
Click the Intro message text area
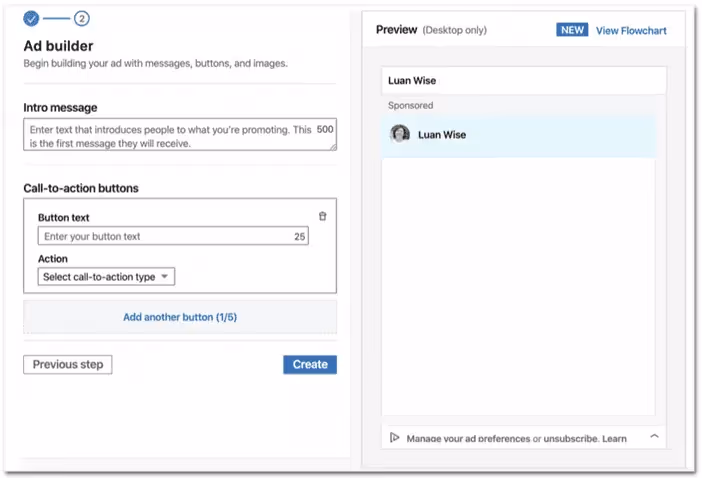(x=180, y=134)
